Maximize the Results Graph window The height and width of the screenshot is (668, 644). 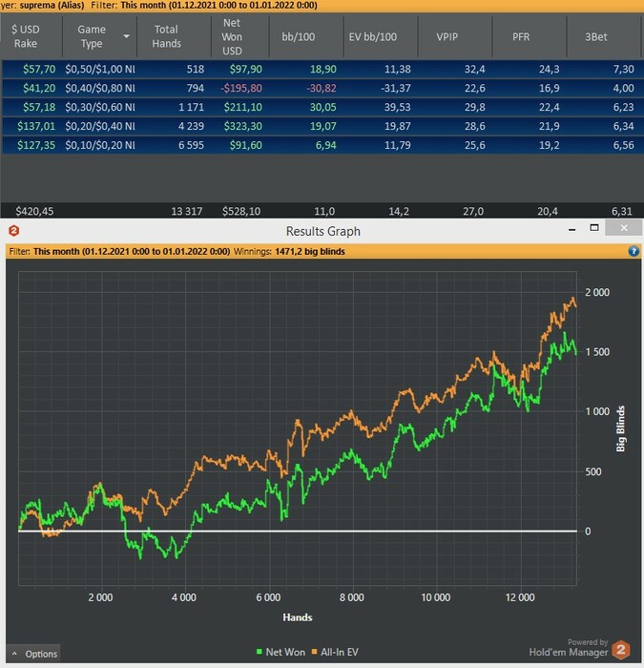point(594,228)
